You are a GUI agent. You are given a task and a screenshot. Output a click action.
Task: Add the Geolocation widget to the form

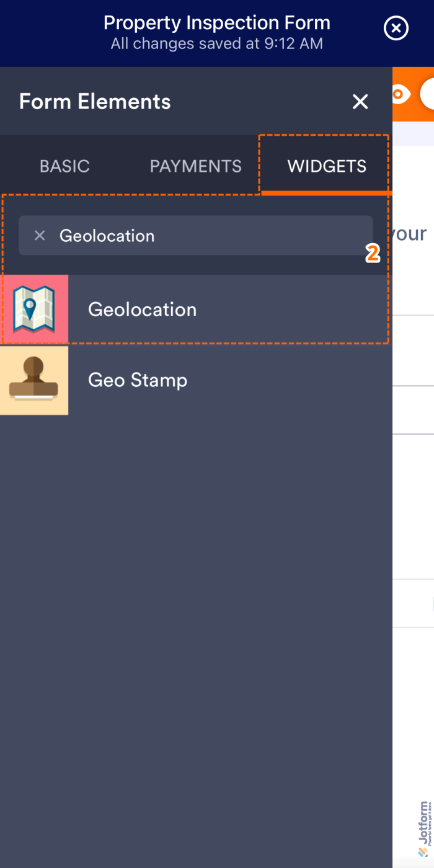186,309
